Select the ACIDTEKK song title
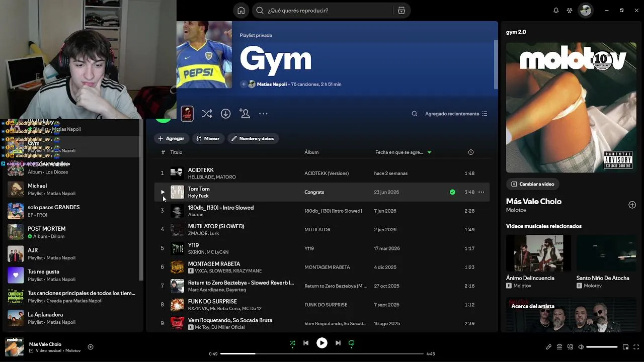 (x=201, y=170)
